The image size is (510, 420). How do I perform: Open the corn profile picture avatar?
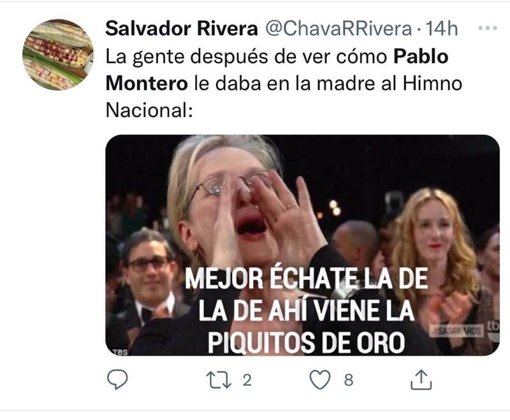click(58, 55)
